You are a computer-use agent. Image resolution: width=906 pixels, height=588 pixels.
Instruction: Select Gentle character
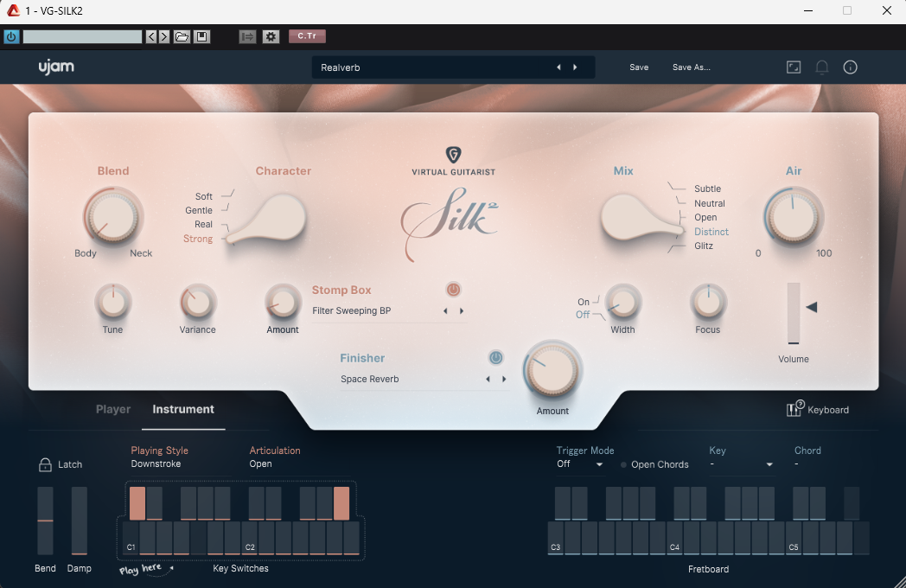click(x=199, y=210)
